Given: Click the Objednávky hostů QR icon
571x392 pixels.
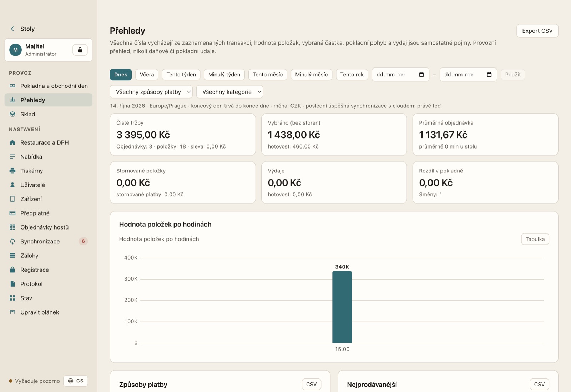Looking at the screenshot, I should point(12,227).
